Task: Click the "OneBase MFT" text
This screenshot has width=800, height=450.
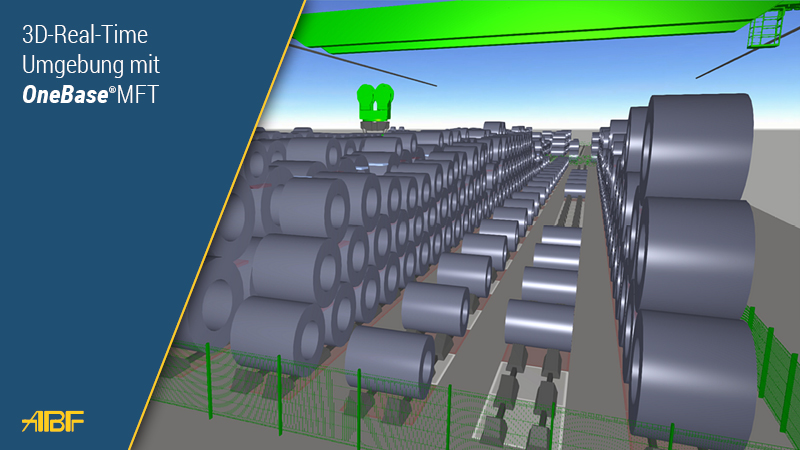Action: click(90, 95)
